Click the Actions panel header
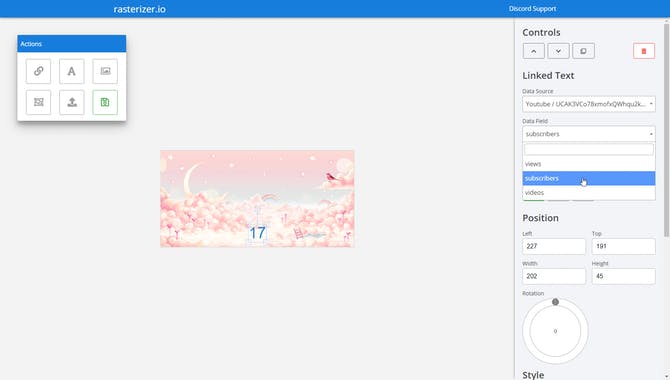 71,44
